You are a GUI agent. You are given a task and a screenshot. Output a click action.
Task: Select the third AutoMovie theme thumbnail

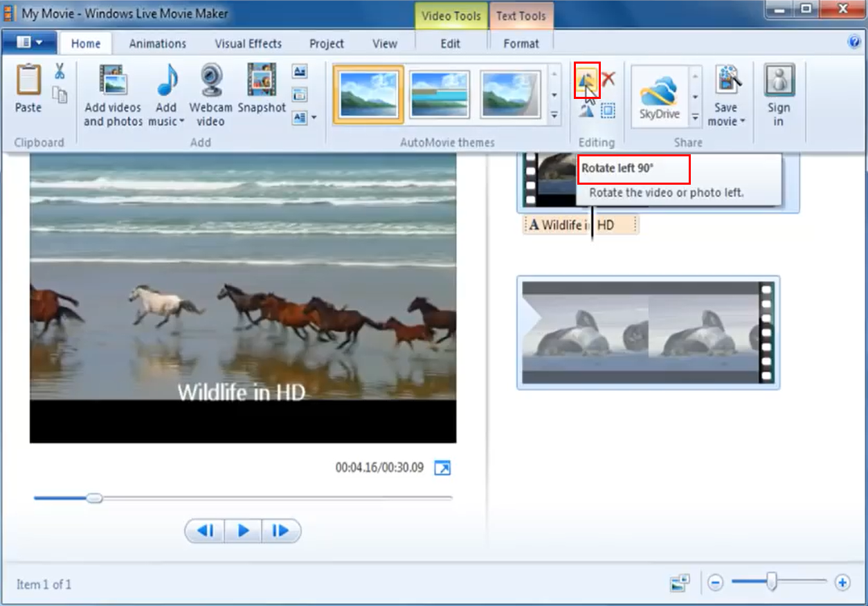click(511, 94)
